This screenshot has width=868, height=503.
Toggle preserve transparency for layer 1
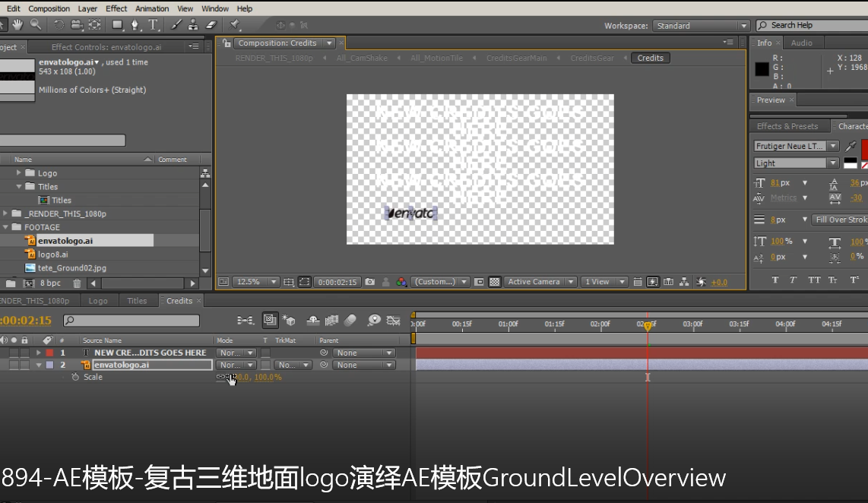pyautogui.click(x=266, y=353)
